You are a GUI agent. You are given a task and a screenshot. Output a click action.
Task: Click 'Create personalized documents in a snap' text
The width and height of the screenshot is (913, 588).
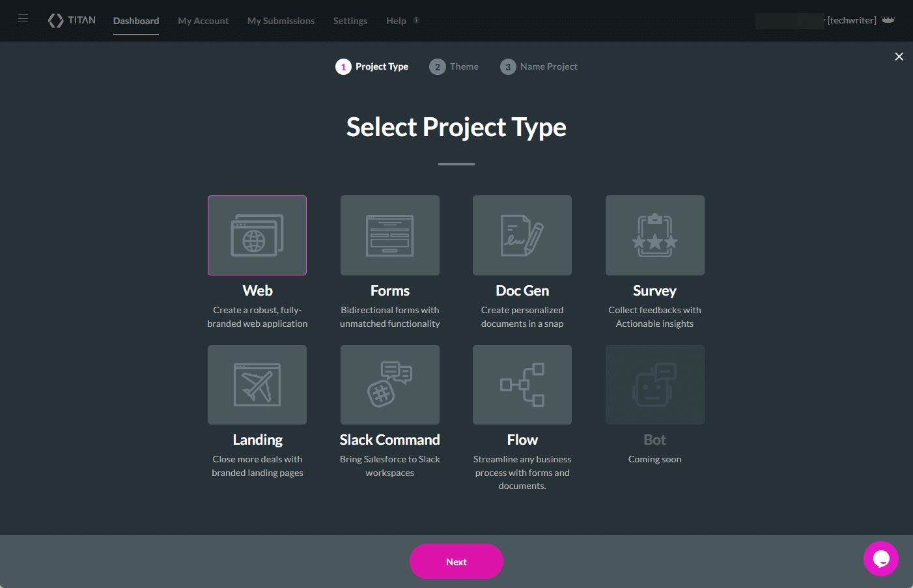click(522, 317)
